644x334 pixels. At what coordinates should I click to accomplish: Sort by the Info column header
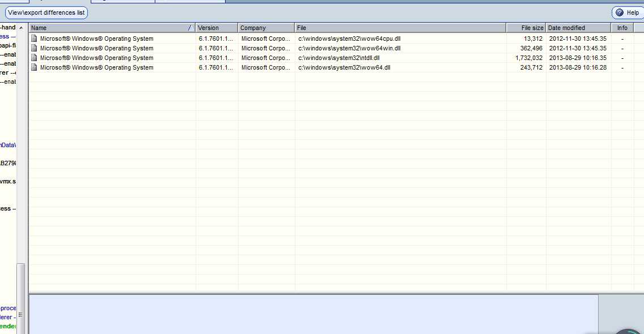click(622, 28)
